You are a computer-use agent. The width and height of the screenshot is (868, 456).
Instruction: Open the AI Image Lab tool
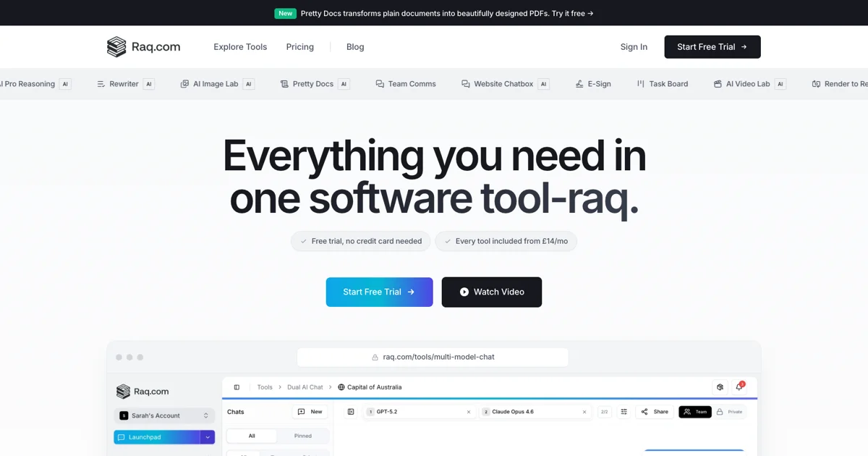(215, 84)
